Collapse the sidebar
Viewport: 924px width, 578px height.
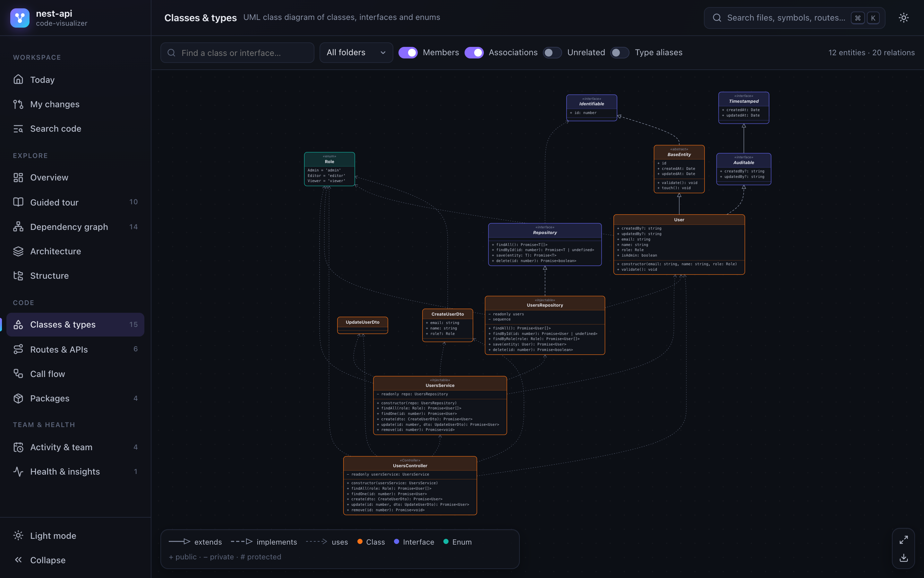[x=76, y=560]
